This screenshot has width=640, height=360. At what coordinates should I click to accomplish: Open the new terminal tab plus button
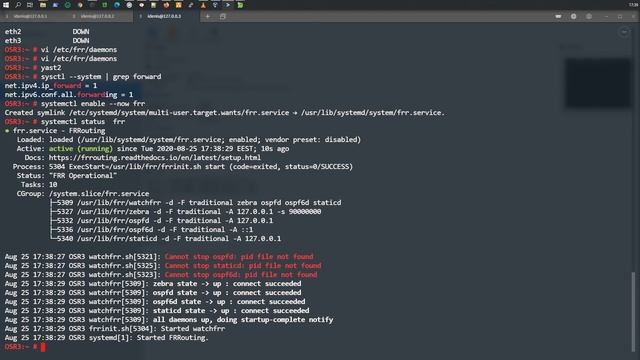(x=207, y=16)
